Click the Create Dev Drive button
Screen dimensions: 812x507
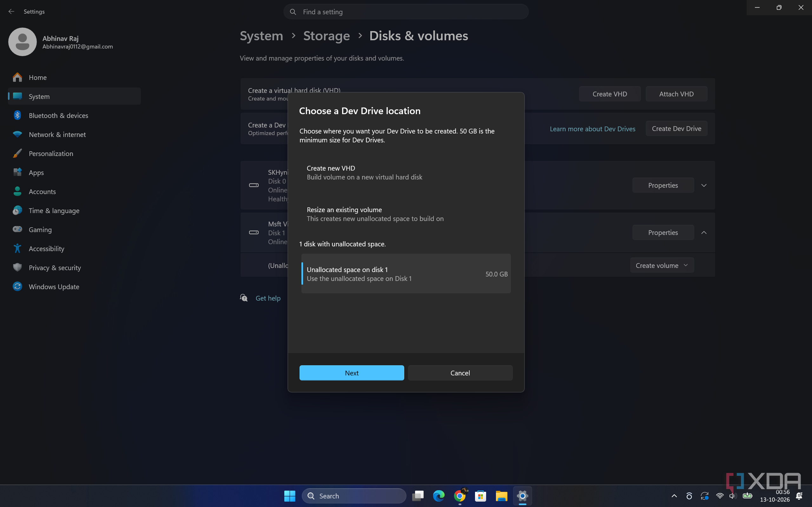pyautogui.click(x=677, y=128)
